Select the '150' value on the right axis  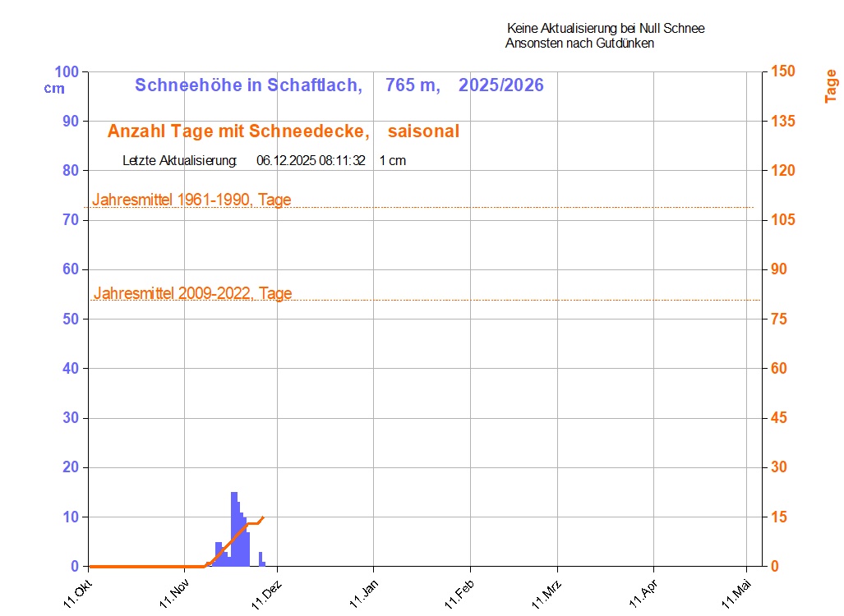[783, 72]
